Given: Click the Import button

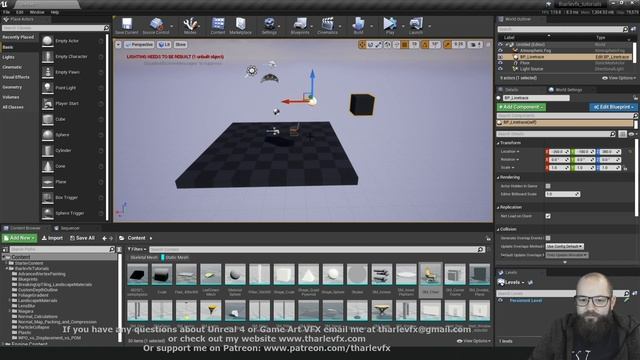Looking at the screenshot, I should coord(52,238).
